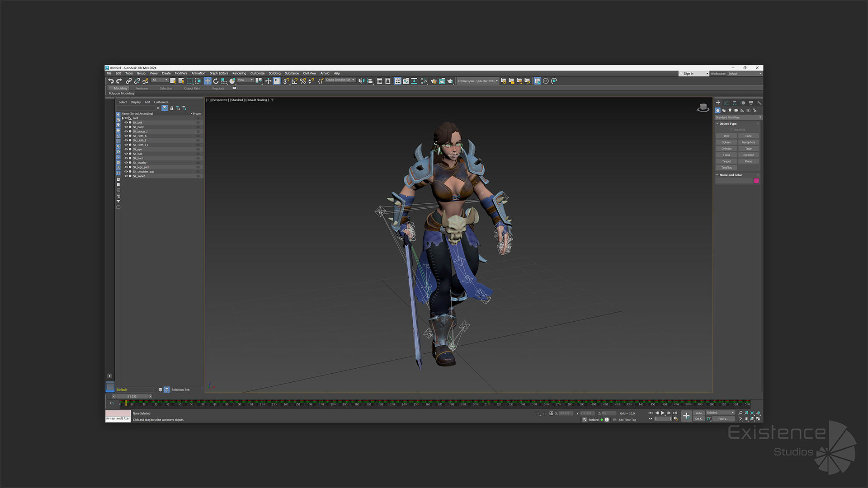
Task: Click the Redo arrow icon
Action: point(119,81)
